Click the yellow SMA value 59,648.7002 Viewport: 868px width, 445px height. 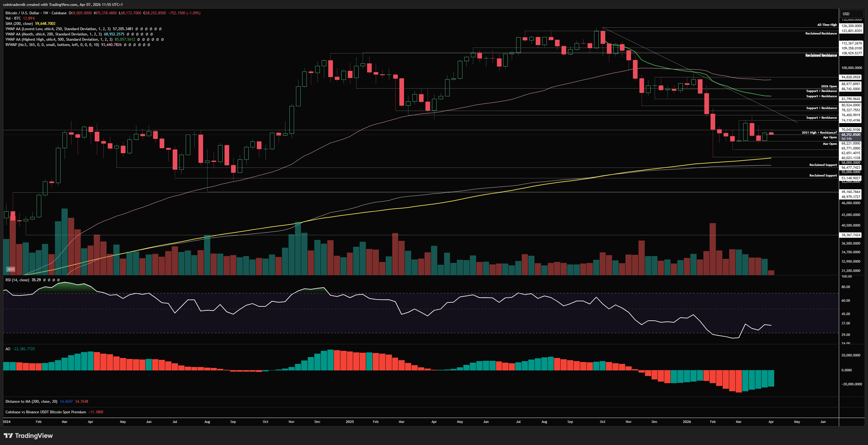point(45,24)
